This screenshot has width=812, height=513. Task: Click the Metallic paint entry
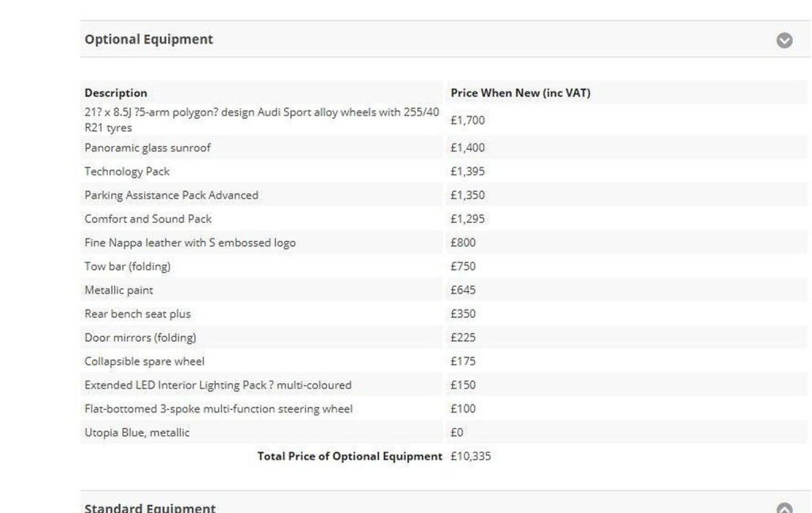[x=119, y=290]
